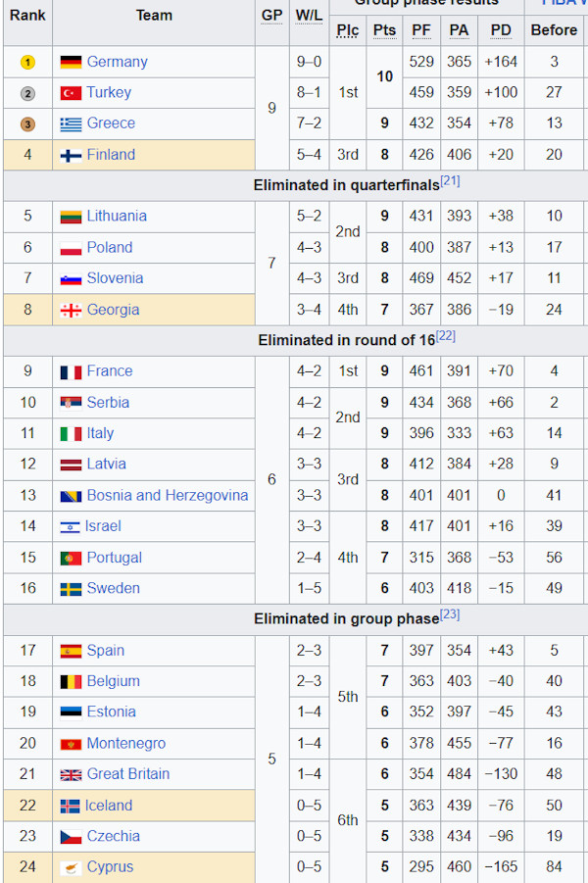Click the gold first-place medal icon
The image size is (588, 883).
(27, 63)
